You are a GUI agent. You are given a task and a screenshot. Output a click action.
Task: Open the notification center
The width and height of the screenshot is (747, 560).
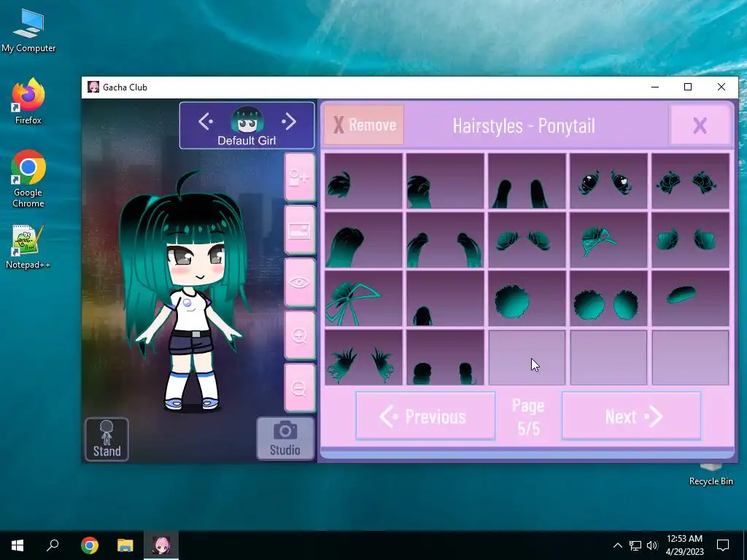(x=723, y=545)
